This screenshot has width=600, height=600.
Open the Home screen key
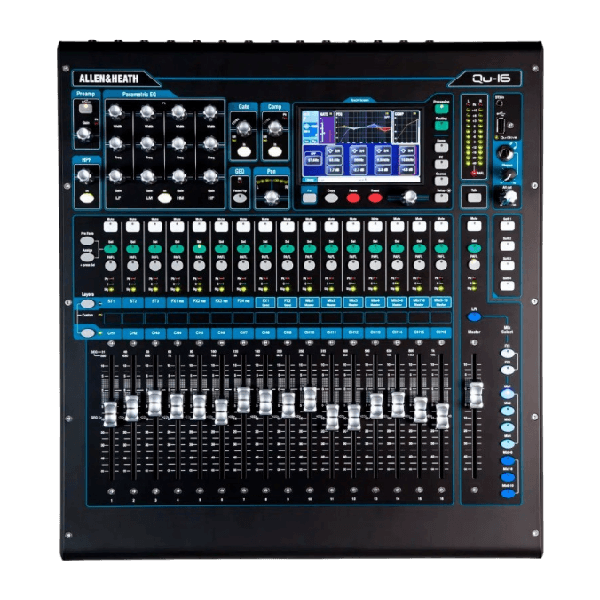(x=441, y=147)
